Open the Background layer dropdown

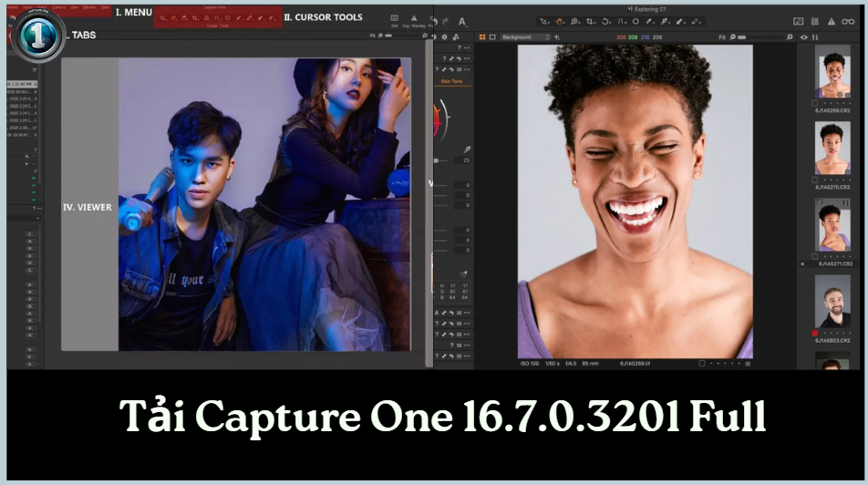tap(525, 37)
